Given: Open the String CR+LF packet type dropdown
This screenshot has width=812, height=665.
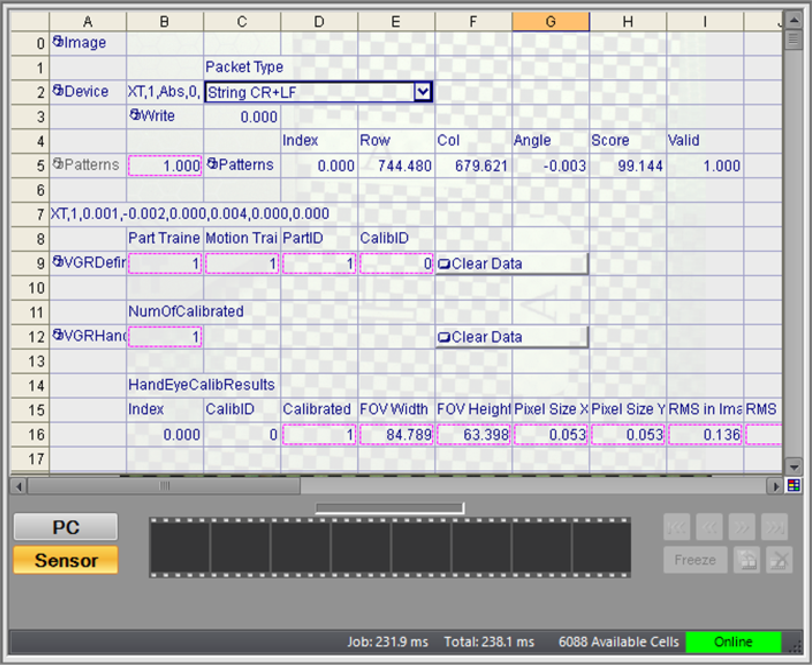Looking at the screenshot, I should tap(423, 91).
